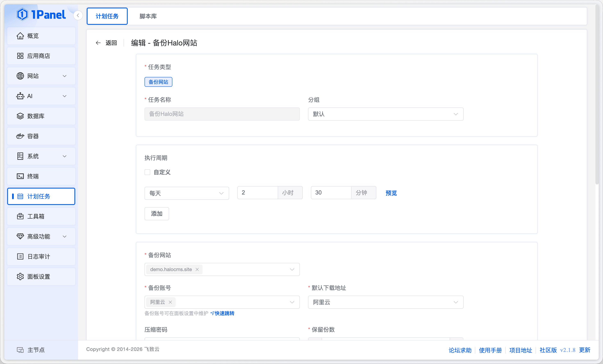The width and height of the screenshot is (603, 364).
Task: Select the 计划任务 top tab
Action: pyautogui.click(x=107, y=16)
